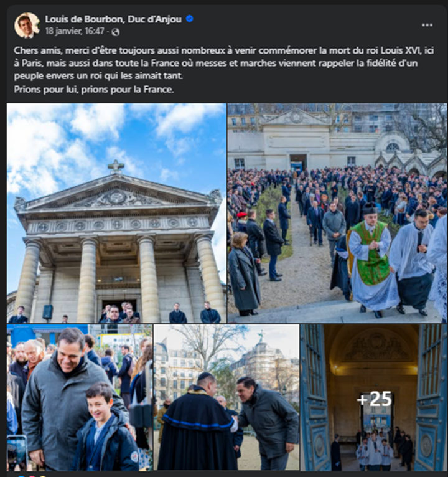Open Louis de Bourbon profile picture
The height and width of the screenshot is (477, 448).
(x=27, y=26)
